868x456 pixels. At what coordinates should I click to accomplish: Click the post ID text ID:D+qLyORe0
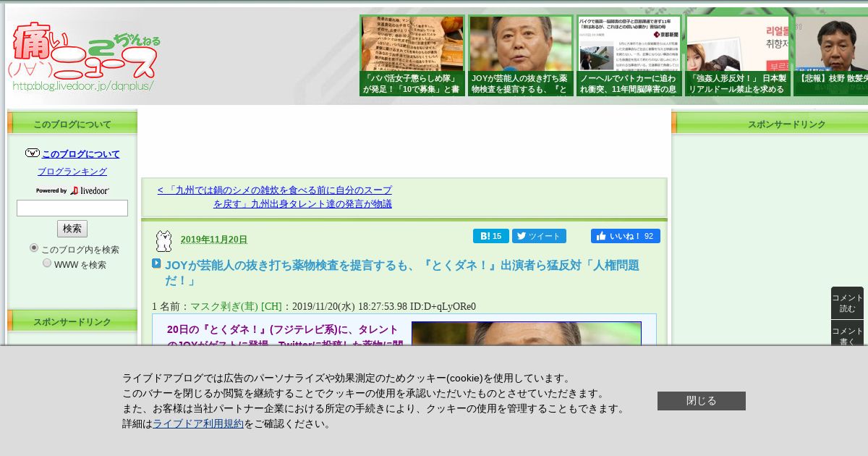pyautogui.click(x=443, y=306)
